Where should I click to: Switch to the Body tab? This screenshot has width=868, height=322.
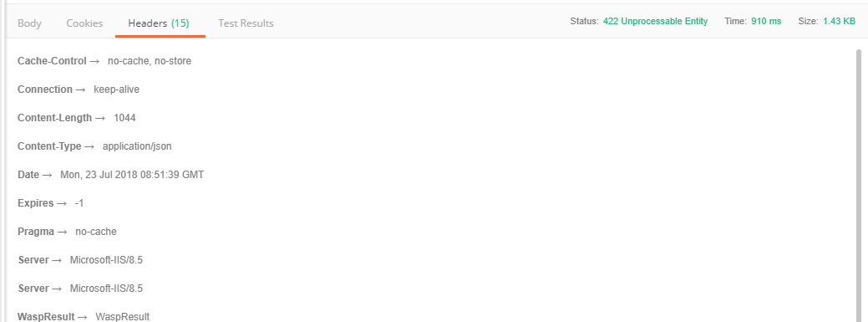(29, 23)
